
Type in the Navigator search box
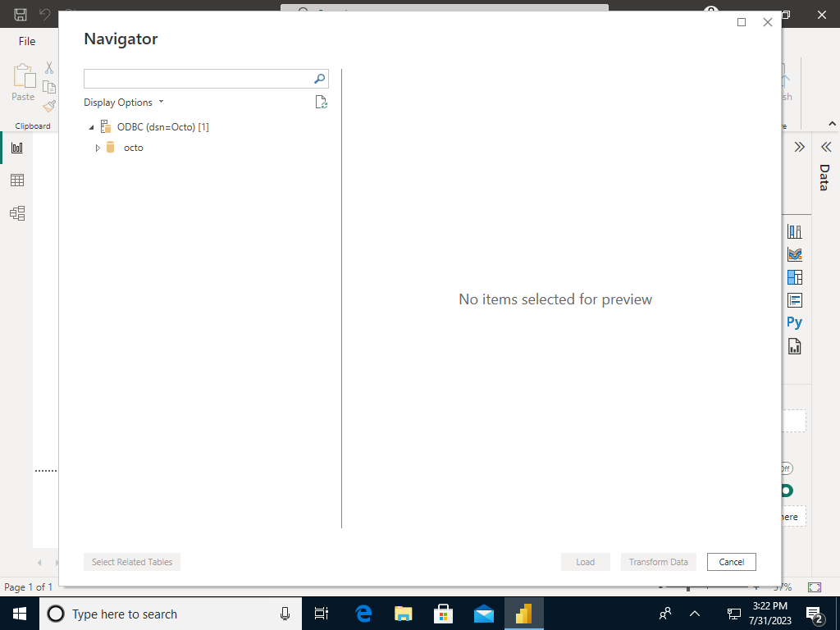tap(197, 78)
